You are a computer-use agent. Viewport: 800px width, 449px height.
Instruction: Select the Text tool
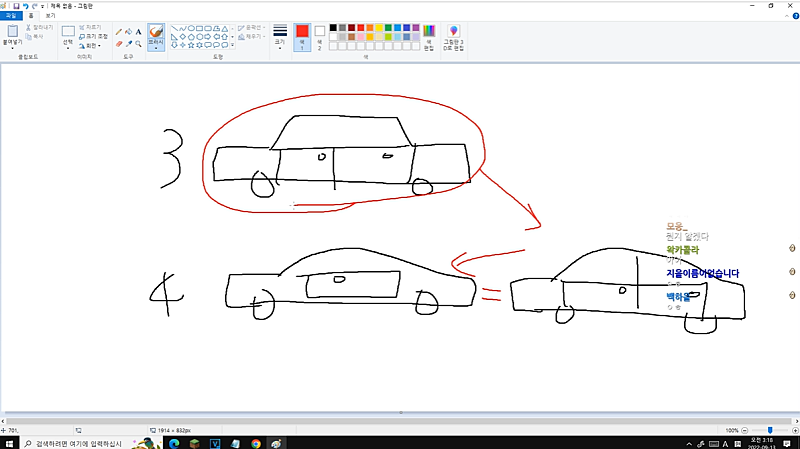click(x=138, y=32)
